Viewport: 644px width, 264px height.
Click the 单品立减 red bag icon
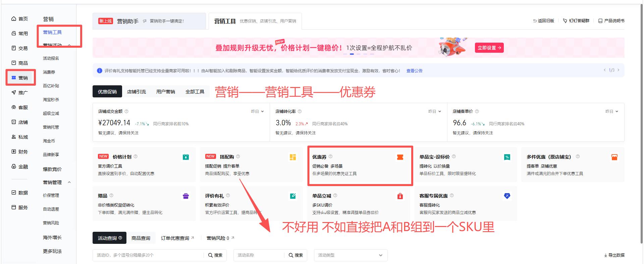[400, 196]
